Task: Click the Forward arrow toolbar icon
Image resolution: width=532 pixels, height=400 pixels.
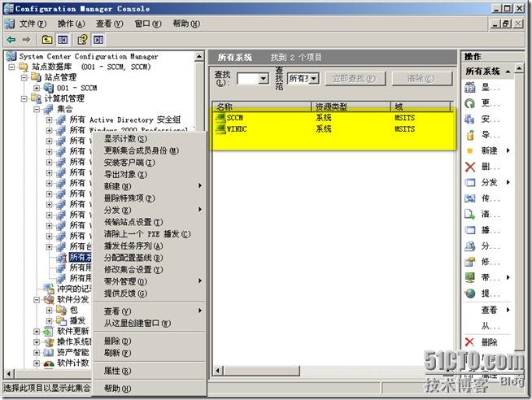Action: click(26, 40)
